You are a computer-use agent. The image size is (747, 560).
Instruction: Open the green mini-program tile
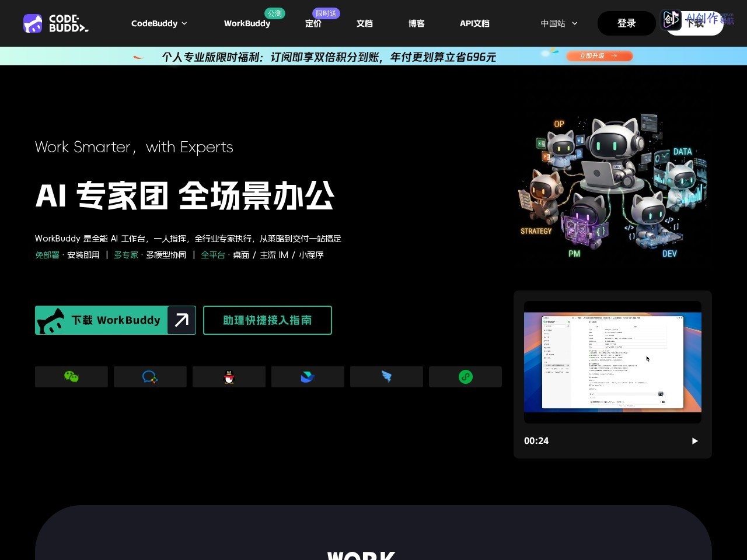click(x=465, y=377)
